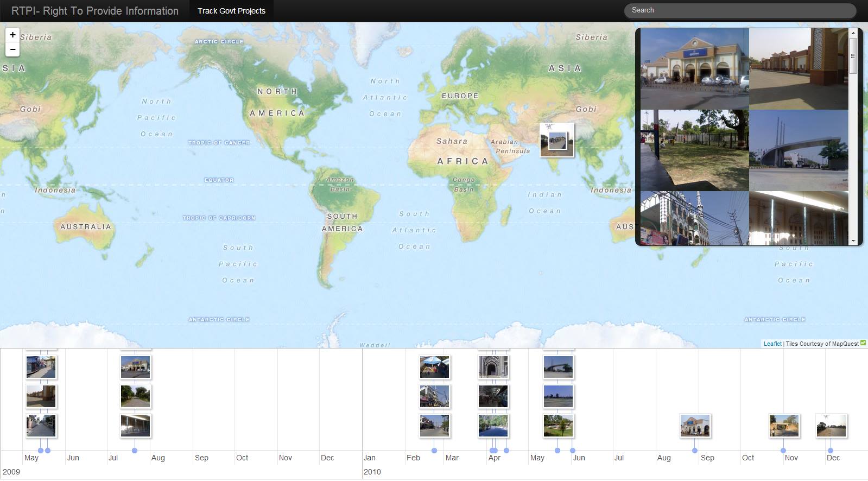The image size is (868, 481).
Task: Open the gallery photo of the curved bridge arch
Action: [x=799, y=150]
